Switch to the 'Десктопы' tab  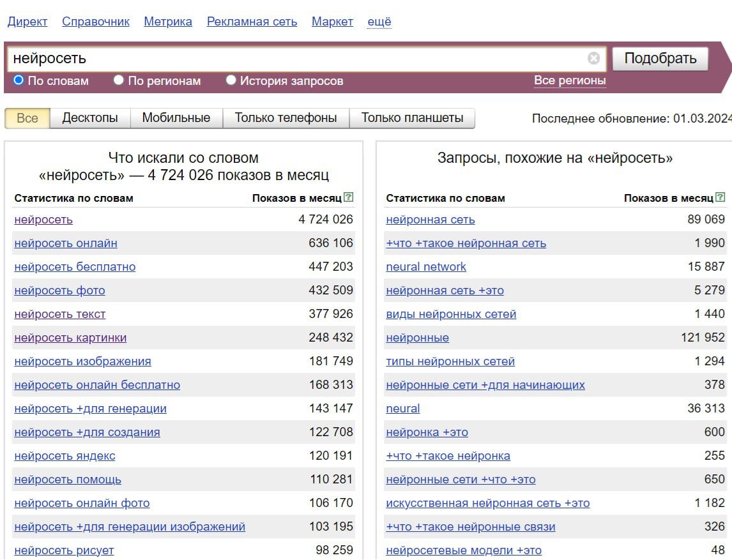coord(90,118)
